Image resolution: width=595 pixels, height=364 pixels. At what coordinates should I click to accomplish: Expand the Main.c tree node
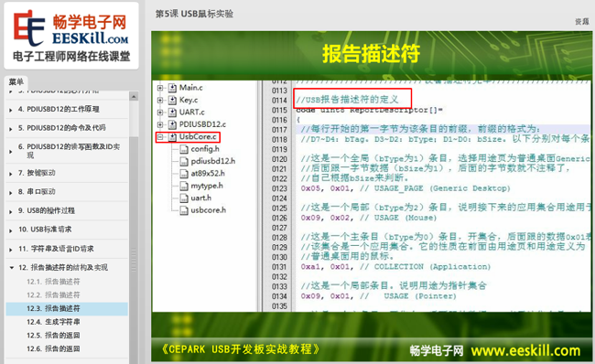tap(160, 88)
